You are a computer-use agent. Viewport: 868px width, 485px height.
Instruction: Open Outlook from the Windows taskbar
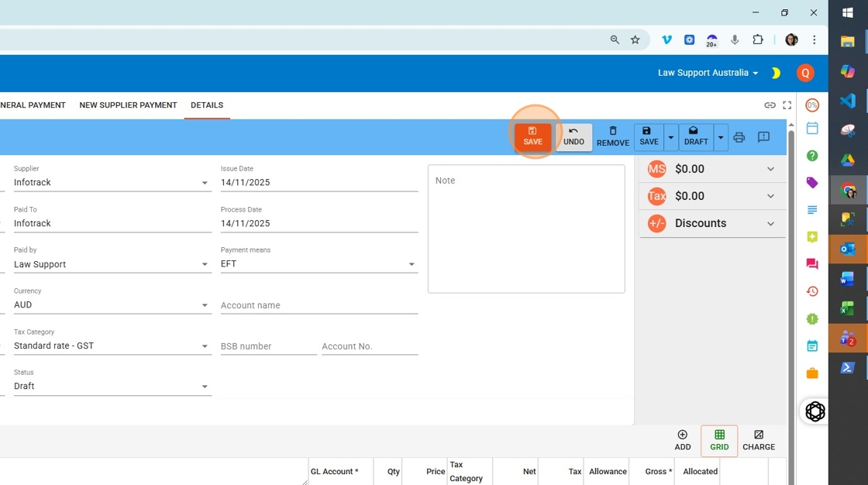tap(847, 249)
